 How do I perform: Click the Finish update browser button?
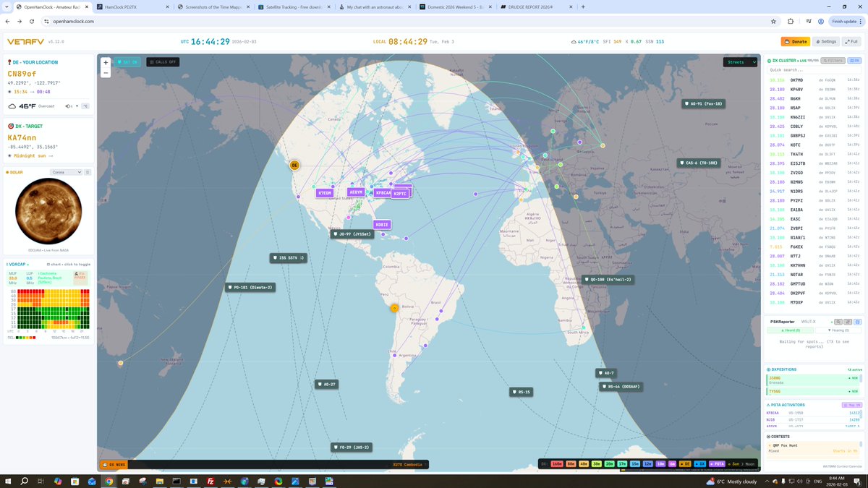pyautogui.click(x=846, y=21)
